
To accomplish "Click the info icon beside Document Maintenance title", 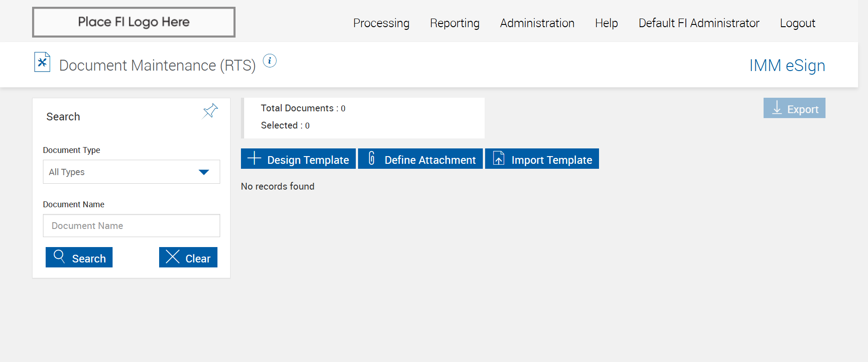I will (x=269, y=61).
